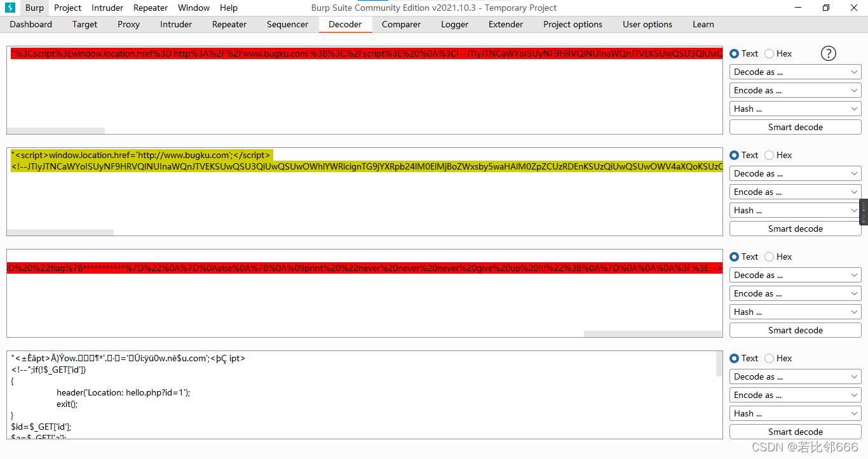Switch to the Extender tab

506,24
